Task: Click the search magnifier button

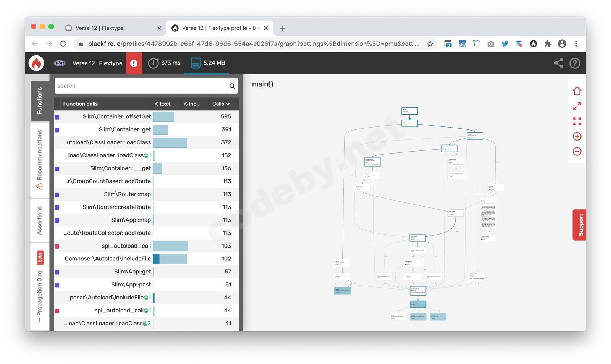Action: point(232,86)
